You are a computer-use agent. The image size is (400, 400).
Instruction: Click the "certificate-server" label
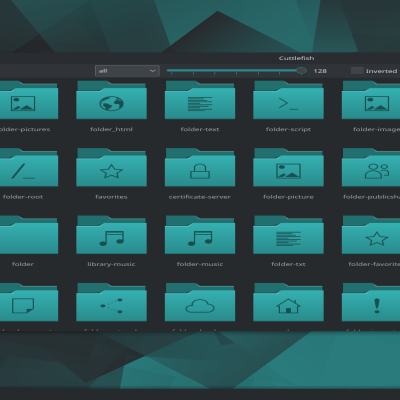(200, 197)
